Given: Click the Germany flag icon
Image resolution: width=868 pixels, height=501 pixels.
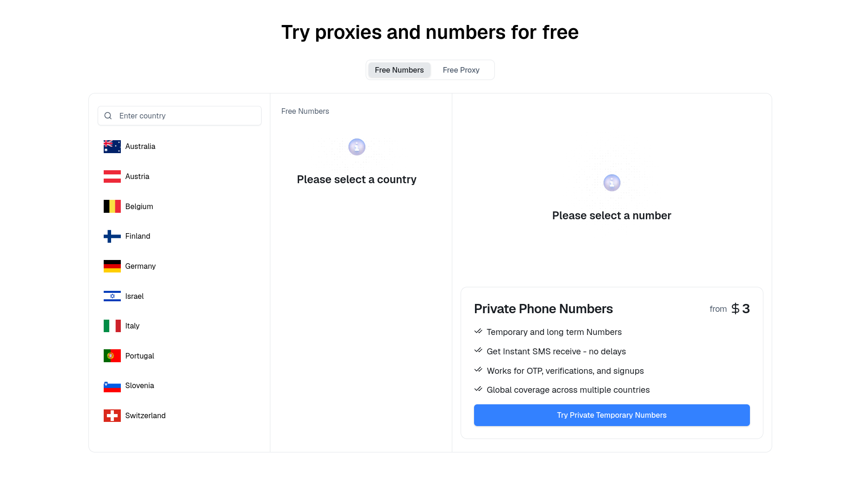Looking at the screenshot, I should (112, 266).
